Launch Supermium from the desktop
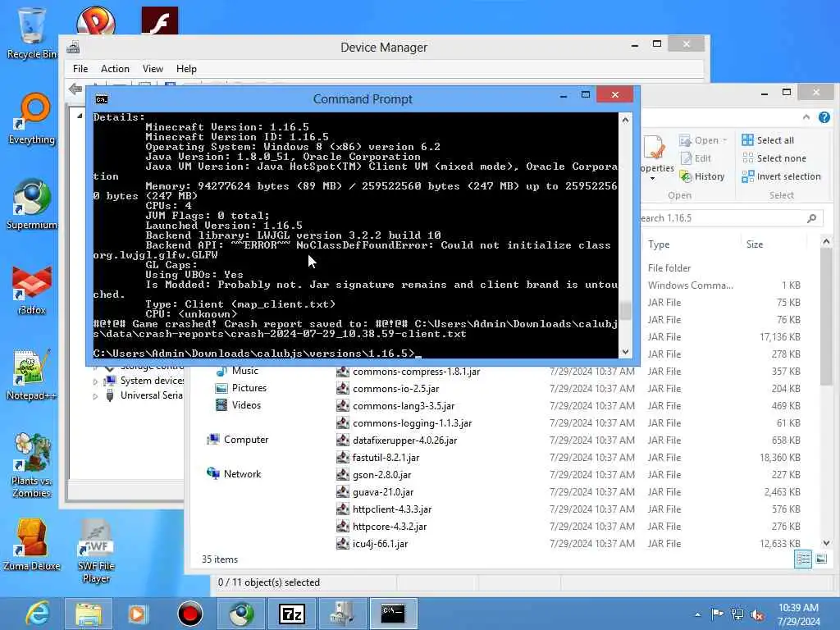Screen dimensions: 840x630 (32, 204)
